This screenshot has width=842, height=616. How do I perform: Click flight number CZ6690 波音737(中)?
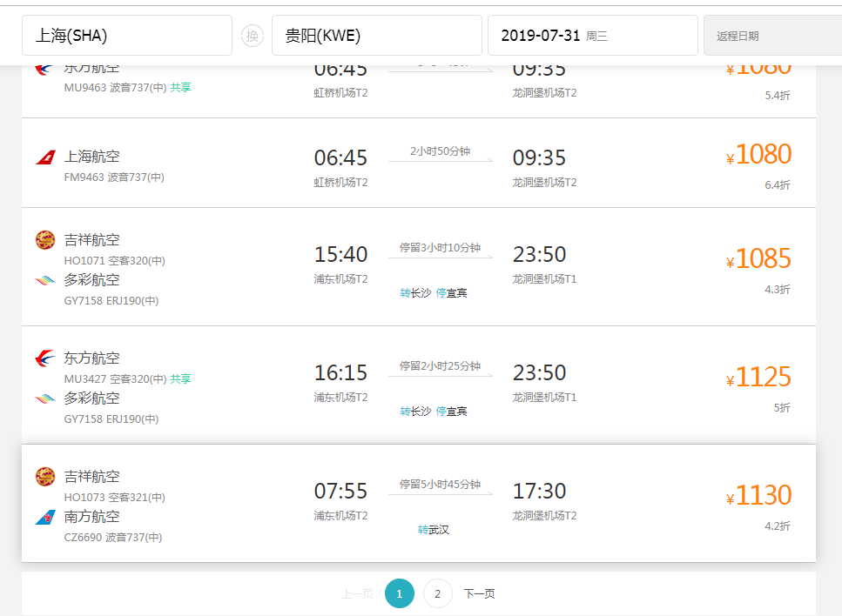113,537
